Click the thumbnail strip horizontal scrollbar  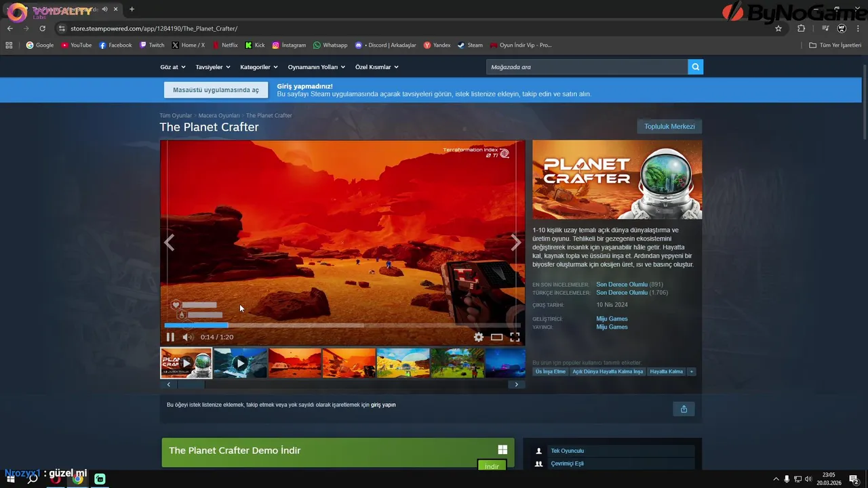pos(191,384)
